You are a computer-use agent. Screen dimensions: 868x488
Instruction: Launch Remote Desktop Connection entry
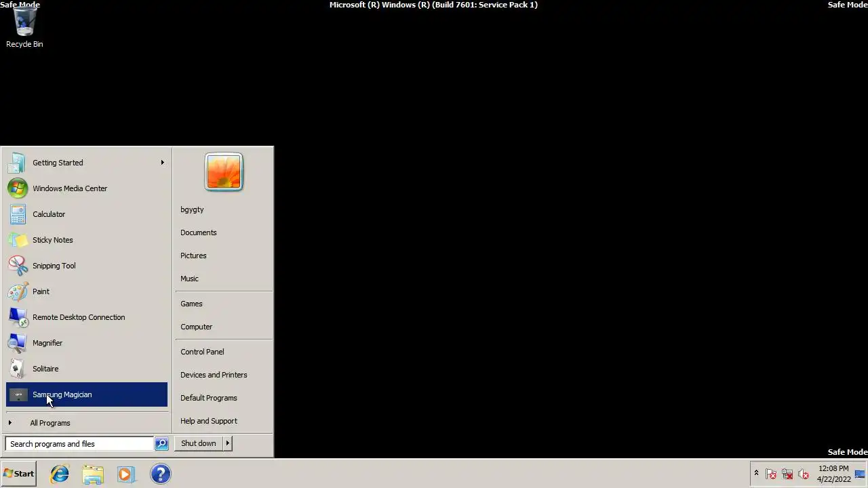pos(86,317)
